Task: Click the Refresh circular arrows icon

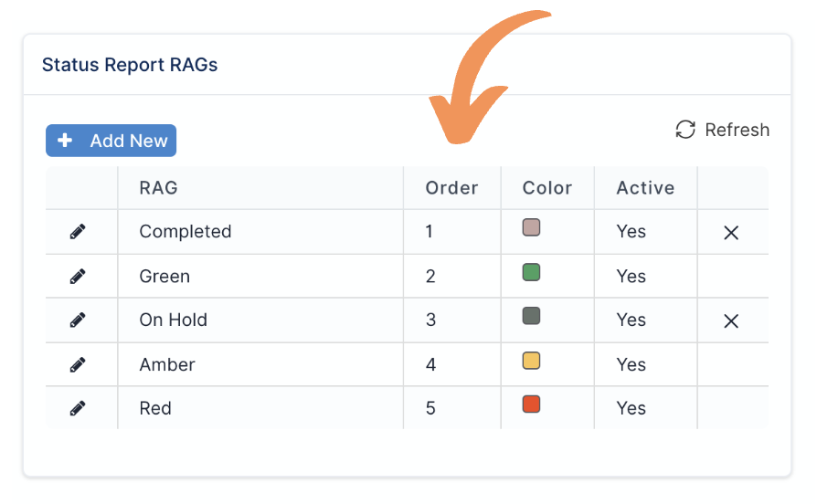Action: 685,130
